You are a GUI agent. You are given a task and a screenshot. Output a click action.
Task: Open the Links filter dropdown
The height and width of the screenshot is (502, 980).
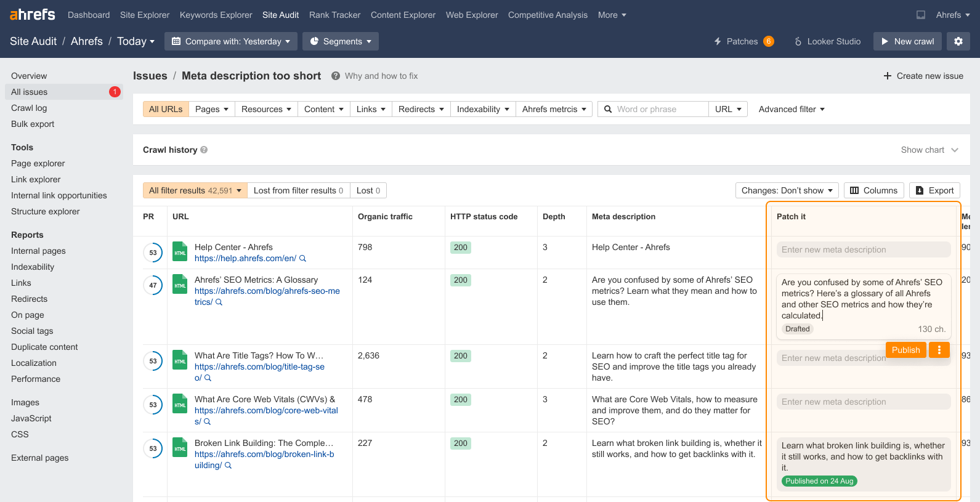pyautogui.click(x=371, y=109)
